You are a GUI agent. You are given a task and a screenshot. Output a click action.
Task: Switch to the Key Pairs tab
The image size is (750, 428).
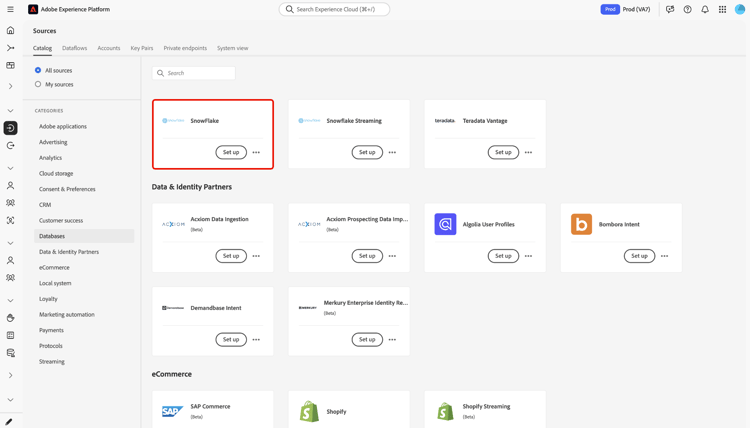(142, 48)
